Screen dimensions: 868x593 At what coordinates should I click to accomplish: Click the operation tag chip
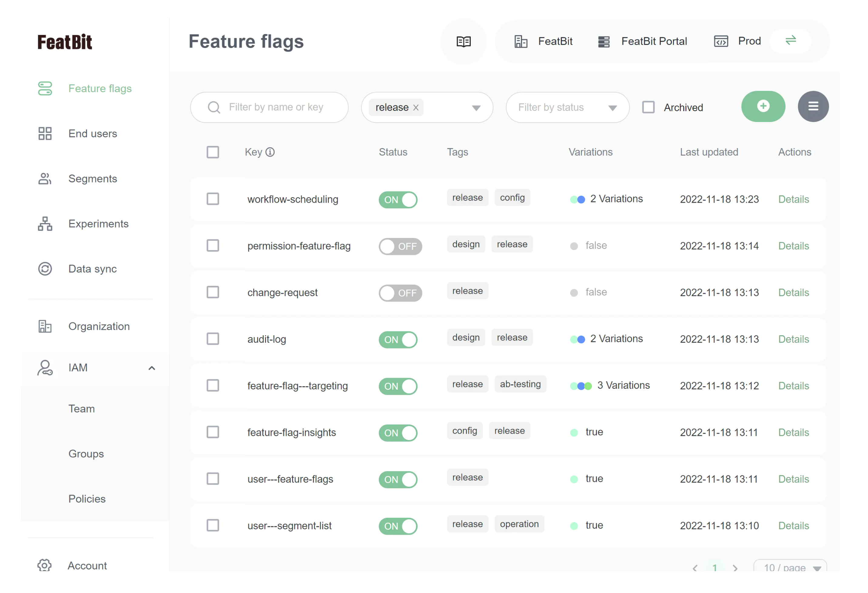519,524
